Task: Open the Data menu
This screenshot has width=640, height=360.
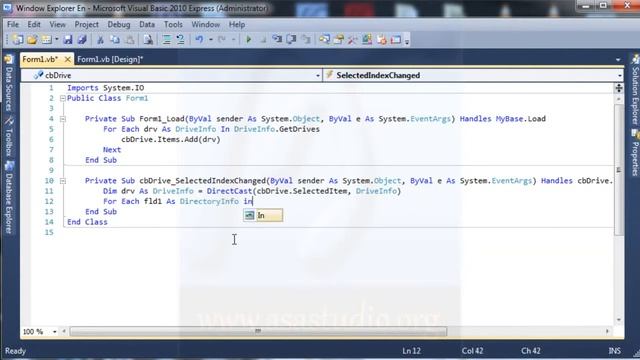Action: [147, 24]
